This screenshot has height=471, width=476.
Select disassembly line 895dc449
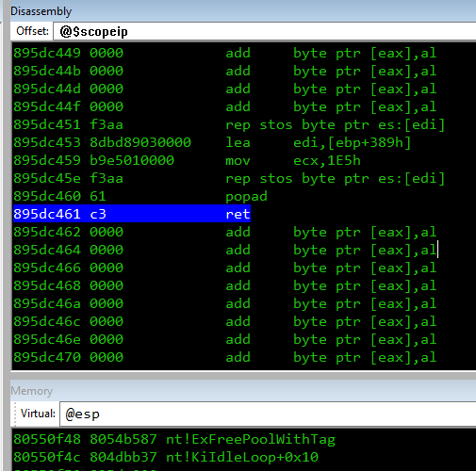click(225, 53)
